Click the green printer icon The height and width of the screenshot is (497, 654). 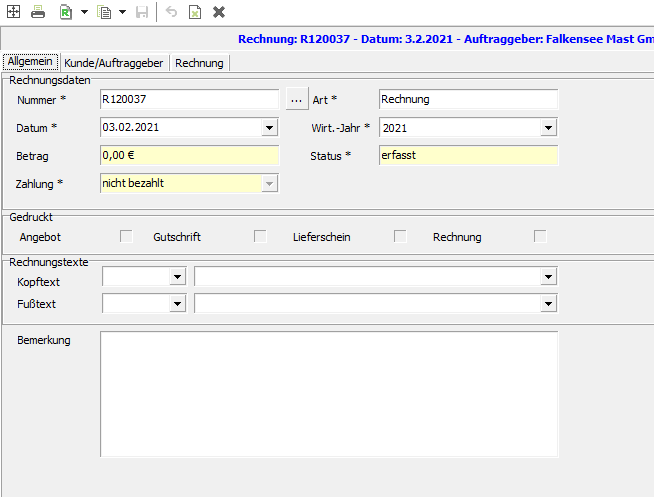click(x=37, y=12)
